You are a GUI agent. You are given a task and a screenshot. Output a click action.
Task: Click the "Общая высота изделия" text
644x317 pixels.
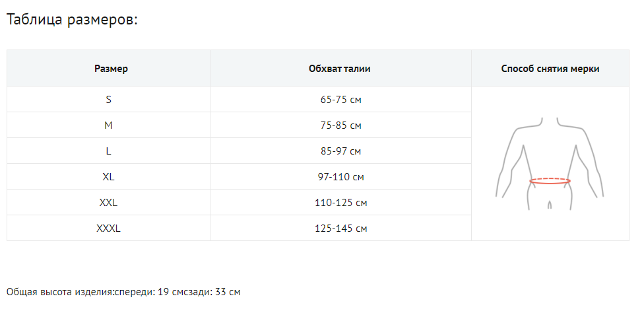(60, 291)
